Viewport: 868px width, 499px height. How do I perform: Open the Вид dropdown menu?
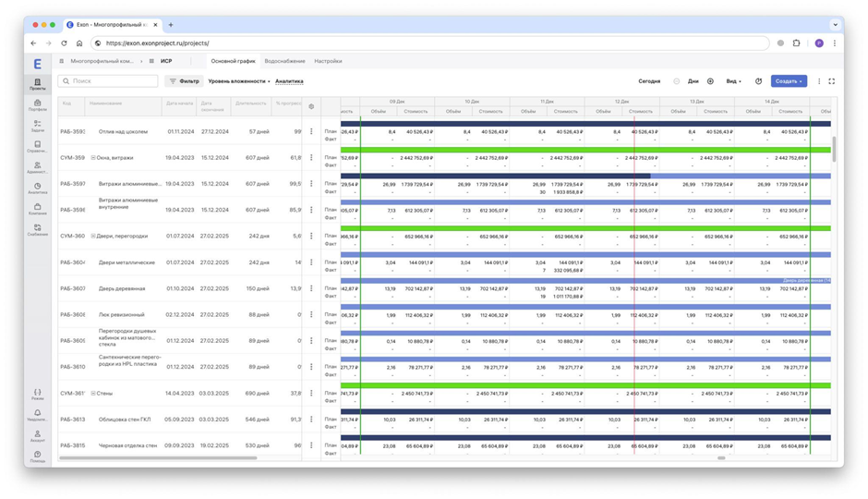tap(733, 81)
